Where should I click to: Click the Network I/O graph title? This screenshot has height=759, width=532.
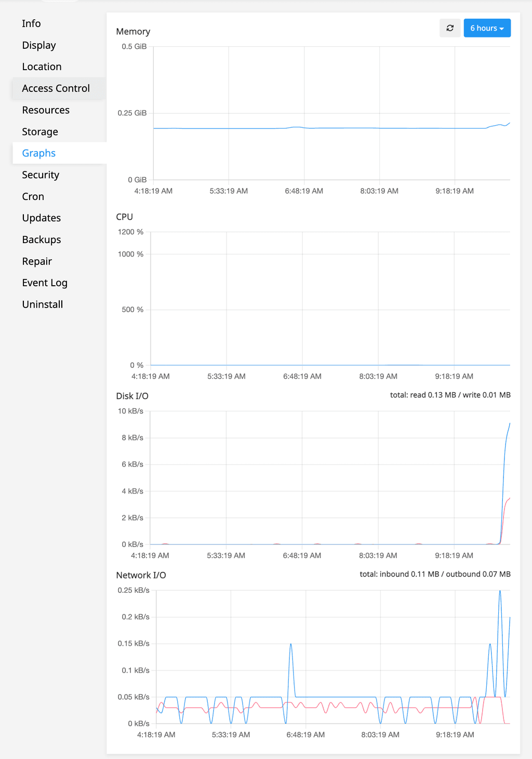(x=141, y=575)
